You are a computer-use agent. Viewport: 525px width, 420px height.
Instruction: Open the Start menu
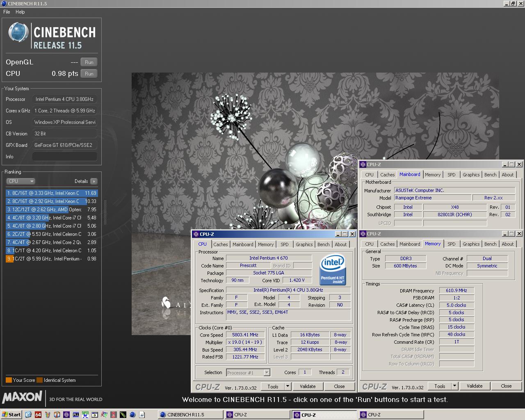[x=11, y=415]
